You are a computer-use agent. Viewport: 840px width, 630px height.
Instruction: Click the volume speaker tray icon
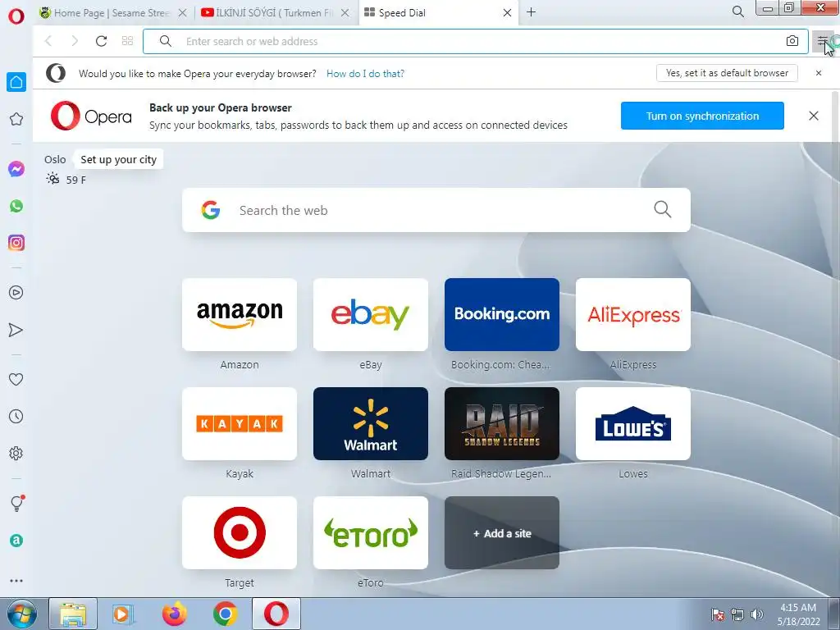pyautogui.click(x=757, y=614)
